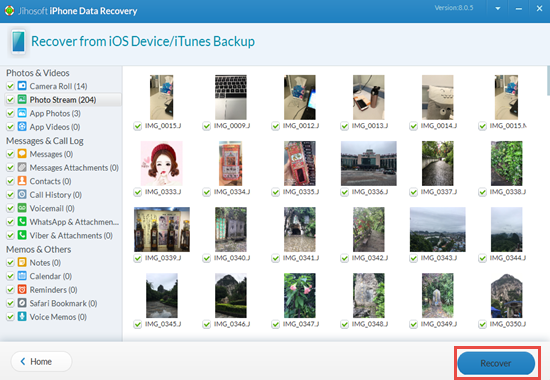The image size is (550, 380).
Task: Uncheck the Contacts checkbox
Action: [10, 181]
